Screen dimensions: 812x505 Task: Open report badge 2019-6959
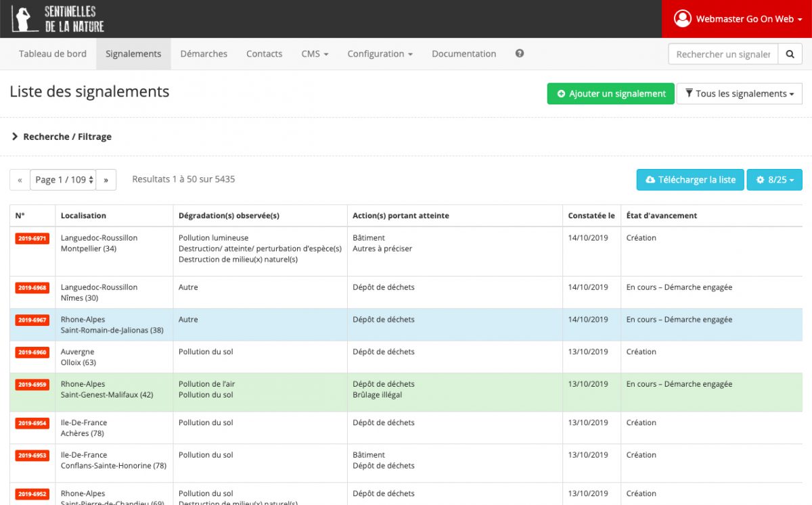pyautogui.click(x=32, y=385)
